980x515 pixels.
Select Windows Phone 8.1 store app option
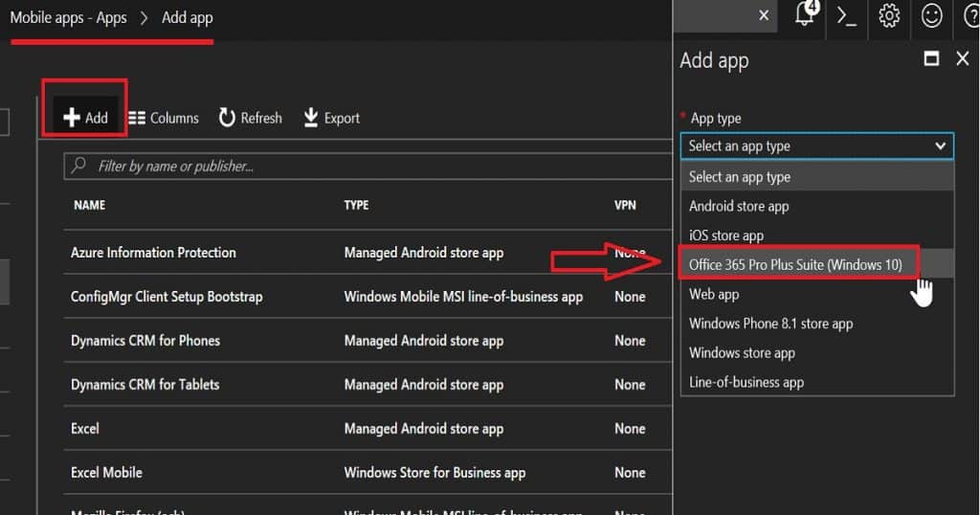pyautogui.click(x=817, y=324)
